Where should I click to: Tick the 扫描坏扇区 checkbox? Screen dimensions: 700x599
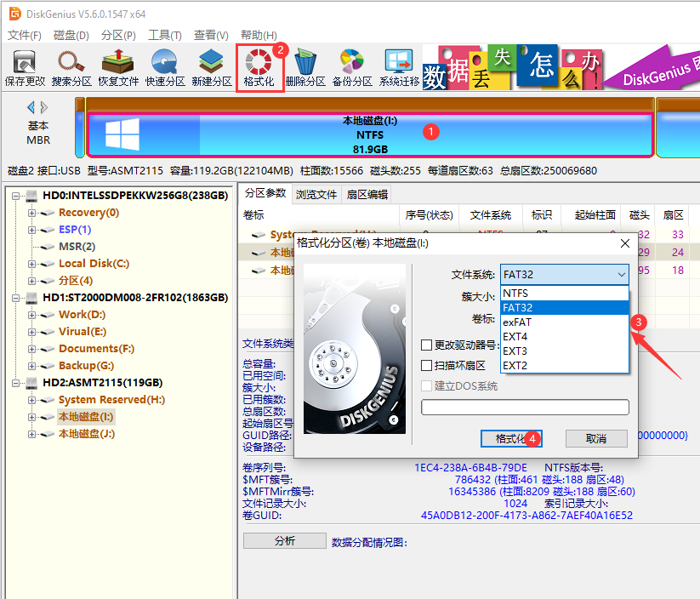pos(427,365)
